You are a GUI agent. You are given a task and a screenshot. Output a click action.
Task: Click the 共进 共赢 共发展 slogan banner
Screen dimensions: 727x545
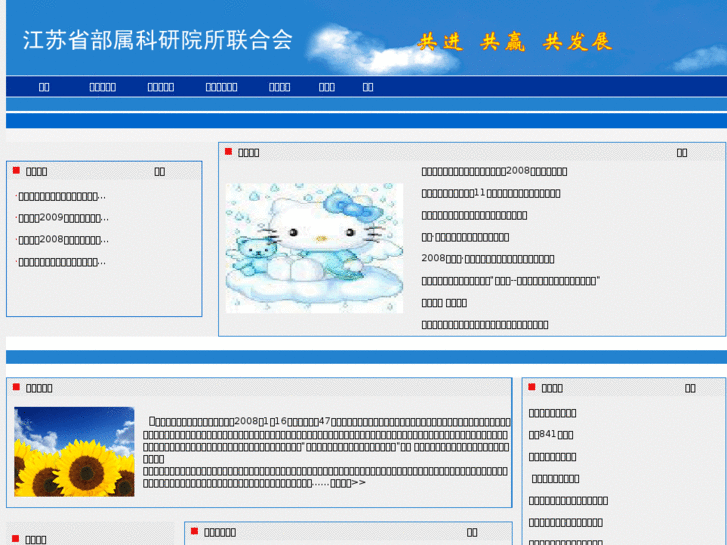[x=515, y=42]
